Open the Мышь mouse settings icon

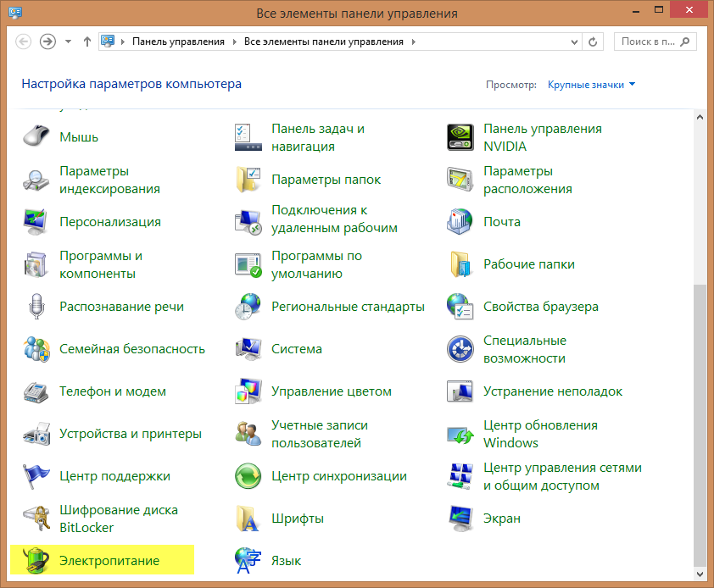pos(36,137)
